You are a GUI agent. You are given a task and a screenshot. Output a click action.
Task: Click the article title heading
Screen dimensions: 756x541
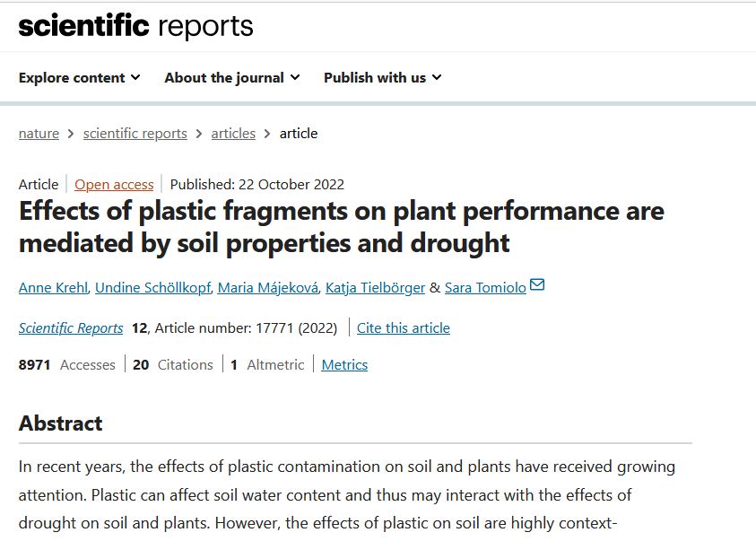341,227
